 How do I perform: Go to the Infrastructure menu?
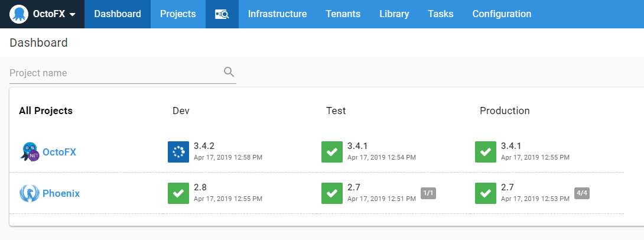(277, 14)
